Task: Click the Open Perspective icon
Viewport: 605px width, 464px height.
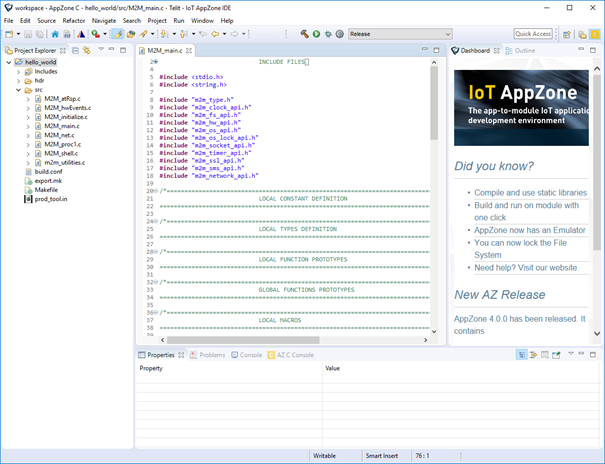Action: coord(567,35)
